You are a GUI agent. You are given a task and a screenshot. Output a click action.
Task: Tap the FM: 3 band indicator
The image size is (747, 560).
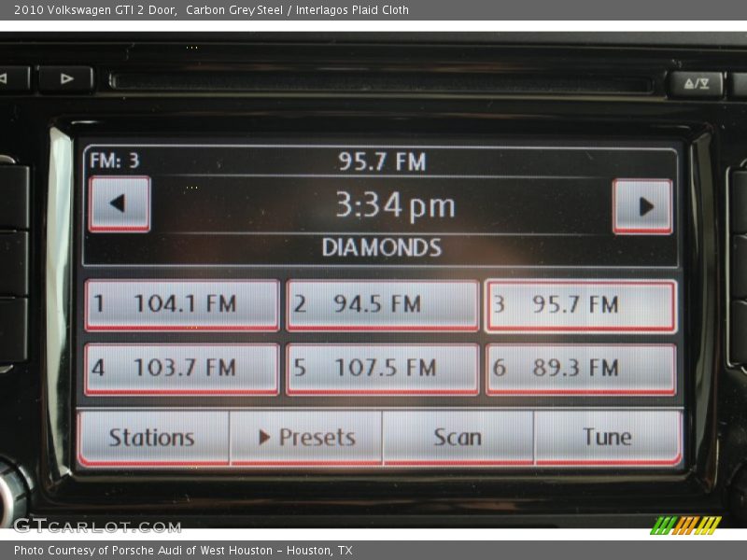115,161
